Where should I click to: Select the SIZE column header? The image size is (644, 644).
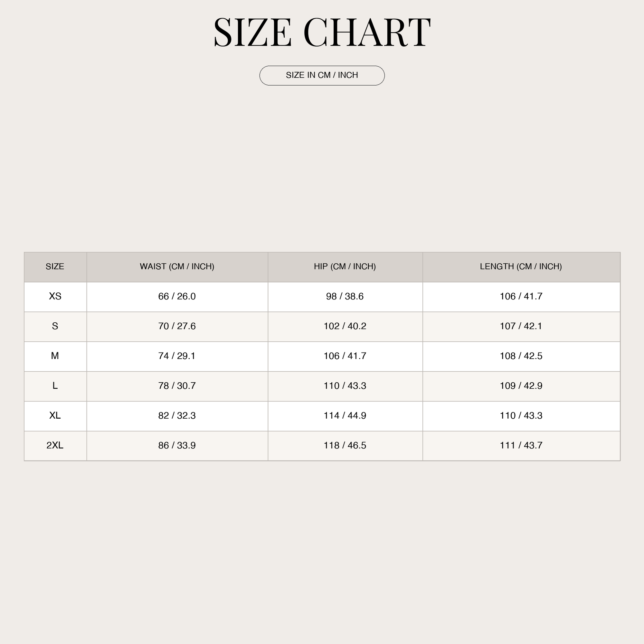55,267
